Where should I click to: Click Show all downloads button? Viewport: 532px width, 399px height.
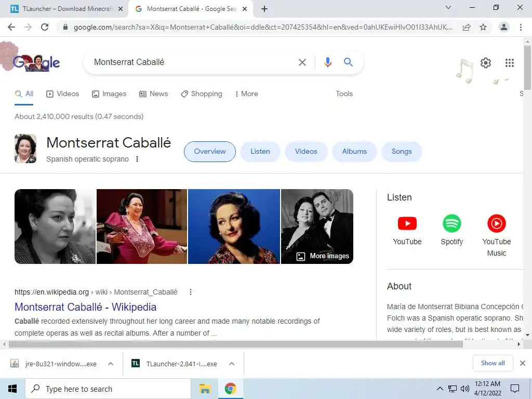click(x=493, y=363)
